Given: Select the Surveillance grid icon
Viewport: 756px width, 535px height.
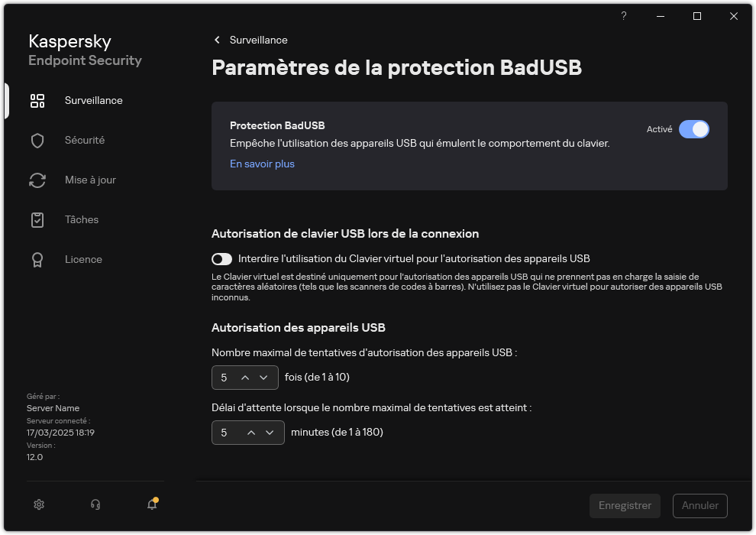Looking at the screenshot, I should 37,100.
